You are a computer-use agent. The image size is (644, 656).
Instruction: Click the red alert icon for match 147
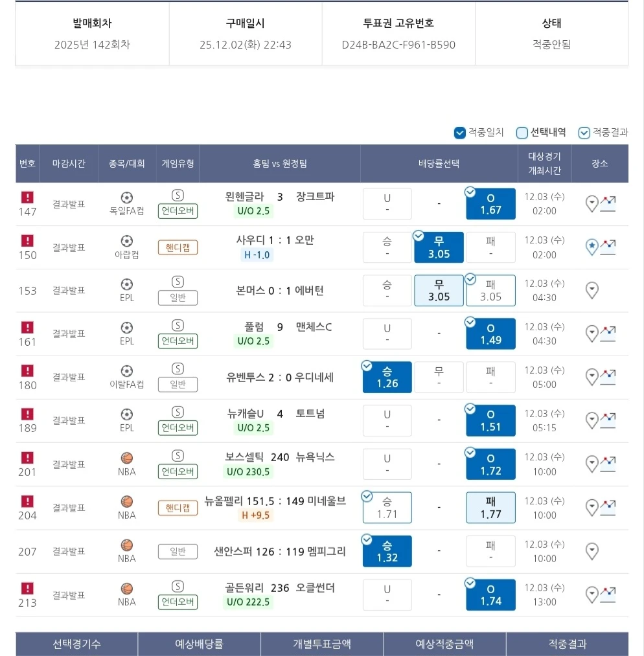coord(27,198)
